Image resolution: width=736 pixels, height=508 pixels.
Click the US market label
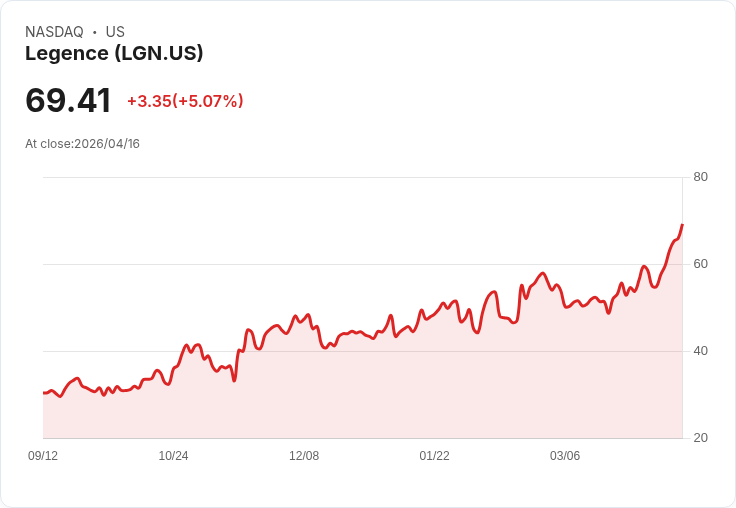coord(115,32)
